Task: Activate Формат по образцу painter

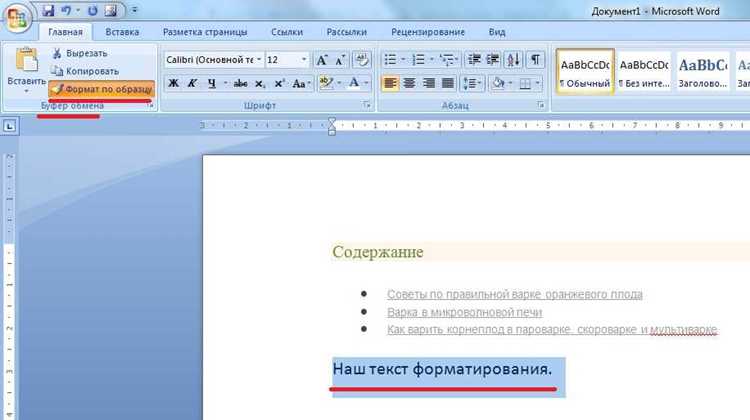Action: coord(101,89)
